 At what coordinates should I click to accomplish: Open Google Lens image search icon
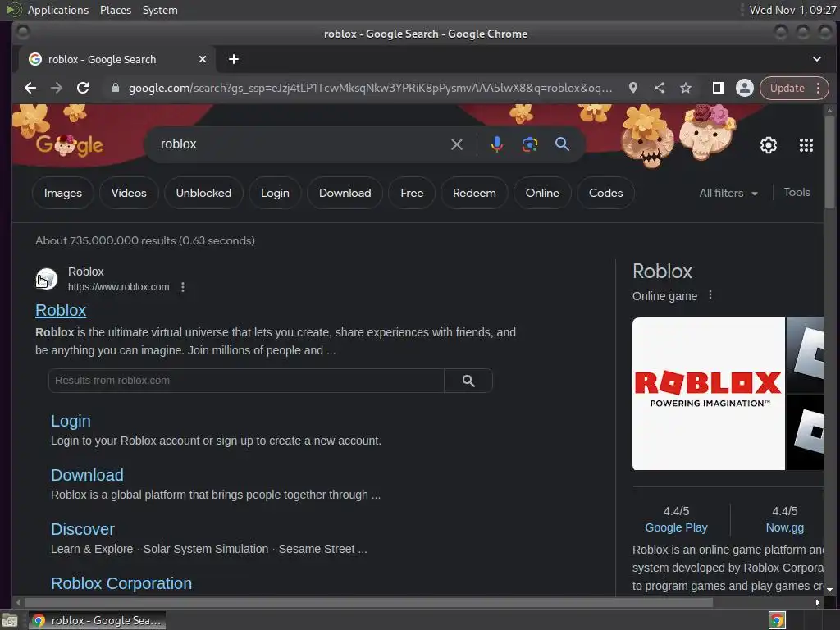[529, 144]
